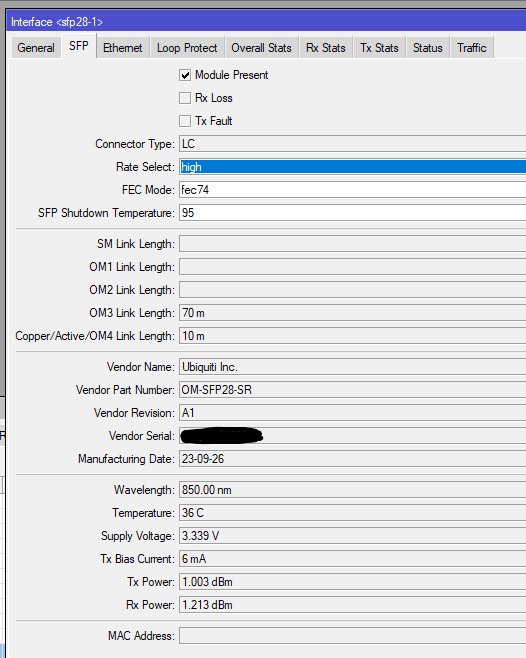Click the Vendor Name field Ubiquiti Inc.
Image resolution: width=526 pixels, height=658 pixels.
(353, 367)
